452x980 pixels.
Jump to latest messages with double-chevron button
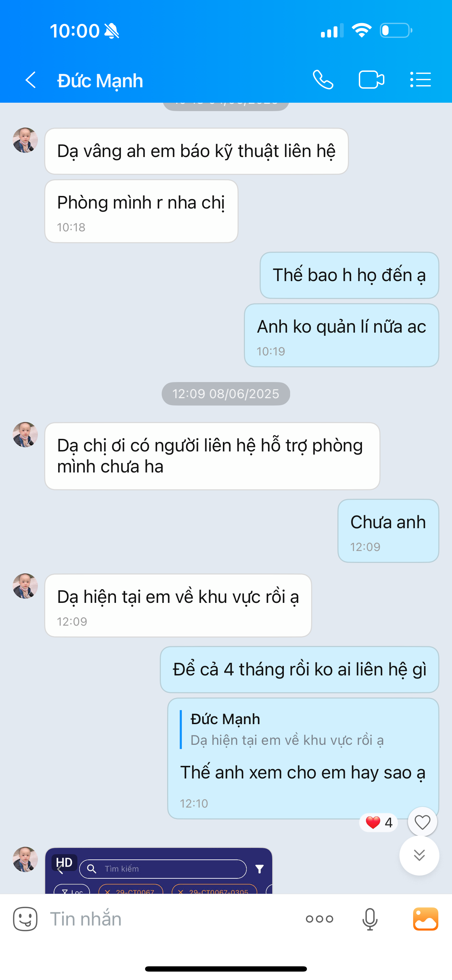click(x=419, y=855)
